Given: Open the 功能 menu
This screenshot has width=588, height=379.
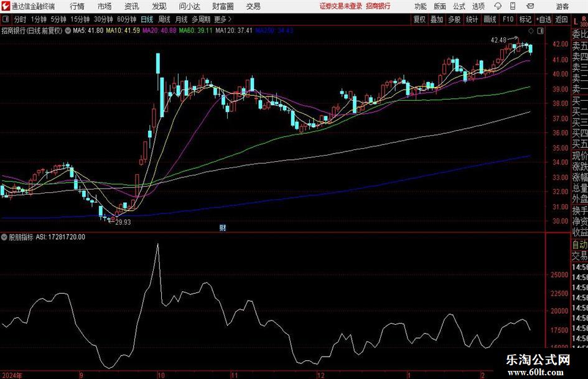Looking at the screenshot, I should point(421,6).
